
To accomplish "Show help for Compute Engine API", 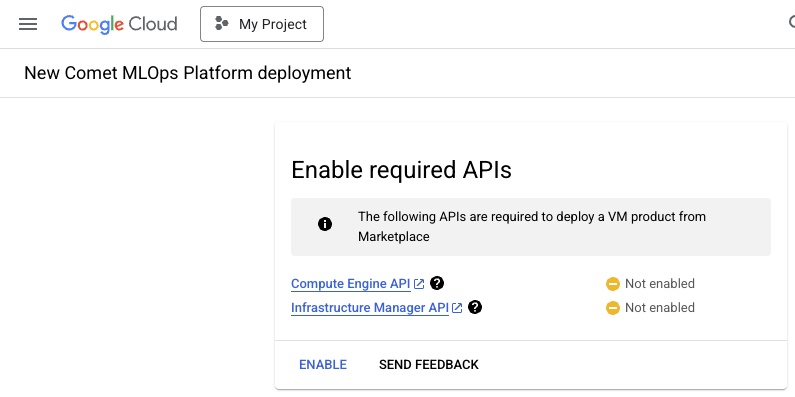I will point(437,283).
